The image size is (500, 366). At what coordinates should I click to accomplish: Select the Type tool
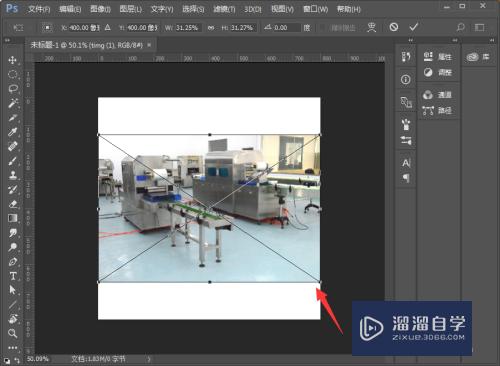(13, 276)
